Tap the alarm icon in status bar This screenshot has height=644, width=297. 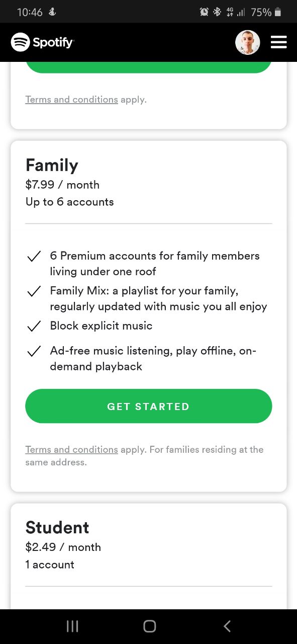tap(204, 12)
